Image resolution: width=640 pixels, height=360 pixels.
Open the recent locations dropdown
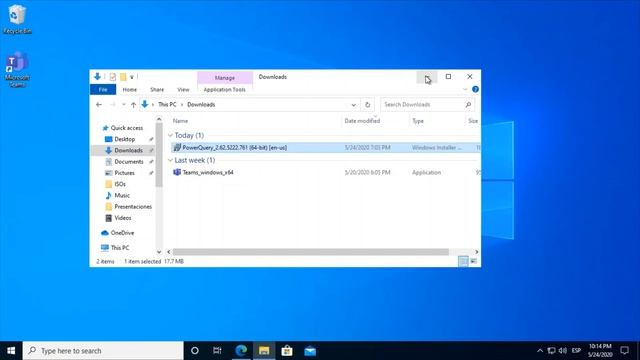click(124, 104)
